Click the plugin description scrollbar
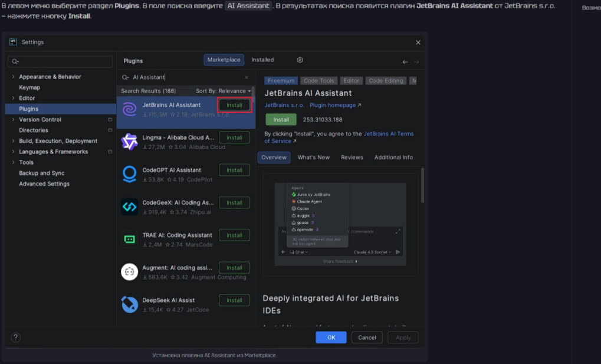 pyautogui.click(x=422, y=186)
